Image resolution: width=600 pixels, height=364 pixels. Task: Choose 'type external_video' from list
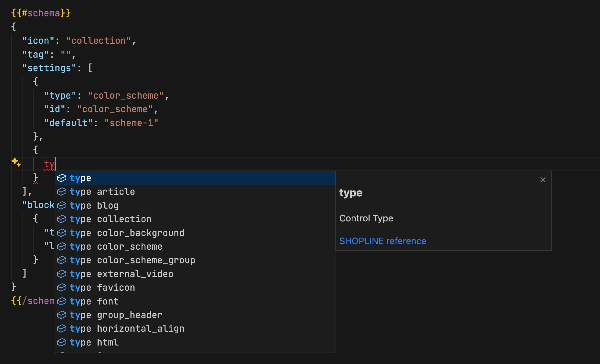(121, 274)
